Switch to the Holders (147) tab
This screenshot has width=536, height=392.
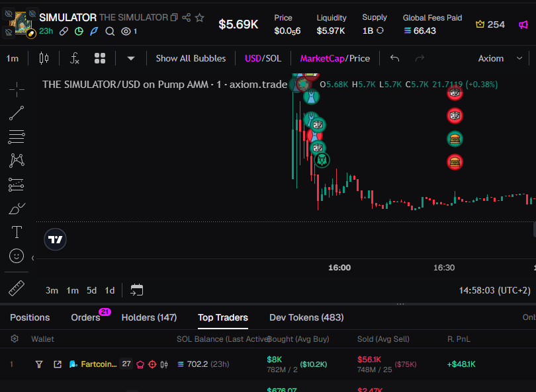coord(149,317)
